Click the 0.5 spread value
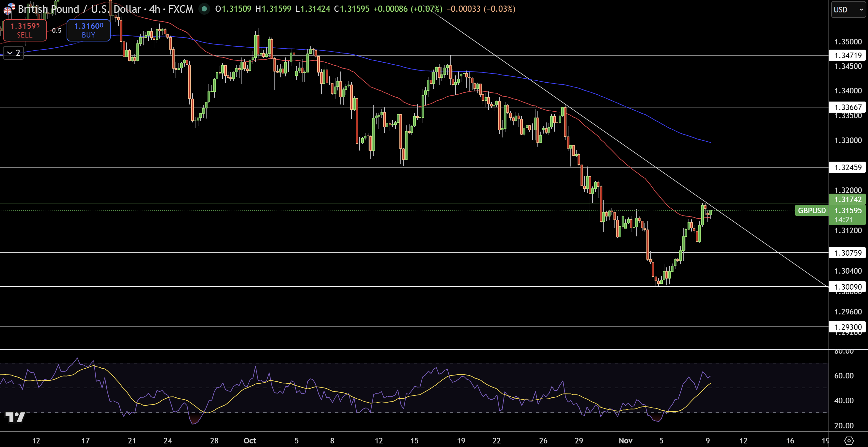This screenshot has width=868, height=447. 56,30
